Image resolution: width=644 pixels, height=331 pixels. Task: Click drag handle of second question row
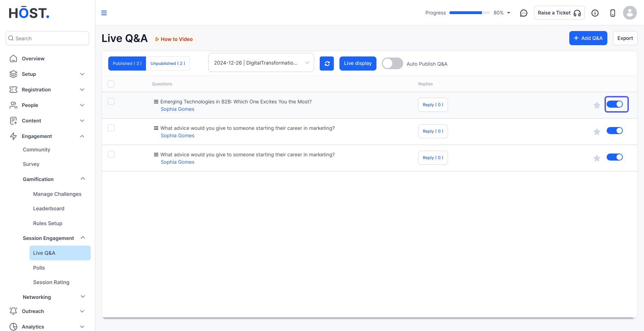pos(156,128)
